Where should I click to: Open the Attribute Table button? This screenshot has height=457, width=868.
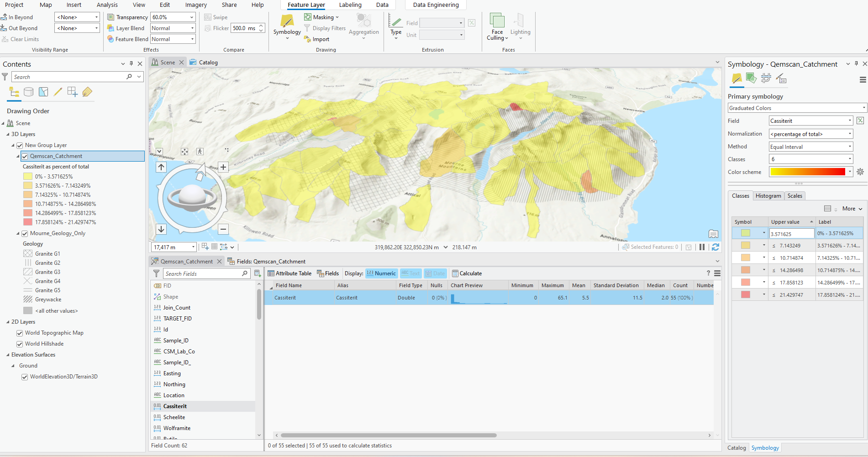(x=289, y=273)
